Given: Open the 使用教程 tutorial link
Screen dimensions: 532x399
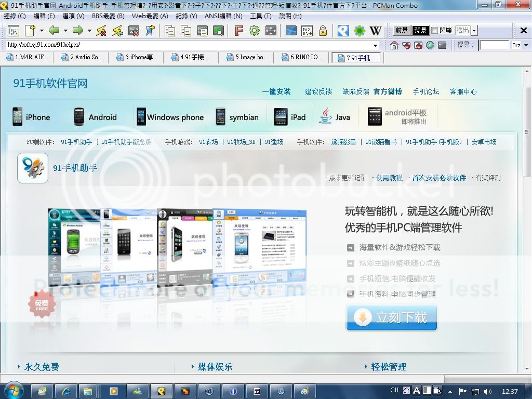Looking at the screenshot, I should pyautogui.click(x=390, y=178).
